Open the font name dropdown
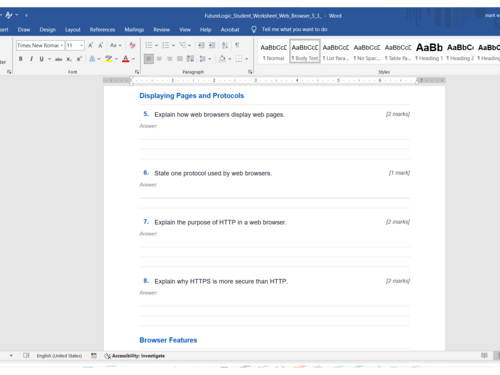This screenshot has height=375, width=500. (62, 45)
